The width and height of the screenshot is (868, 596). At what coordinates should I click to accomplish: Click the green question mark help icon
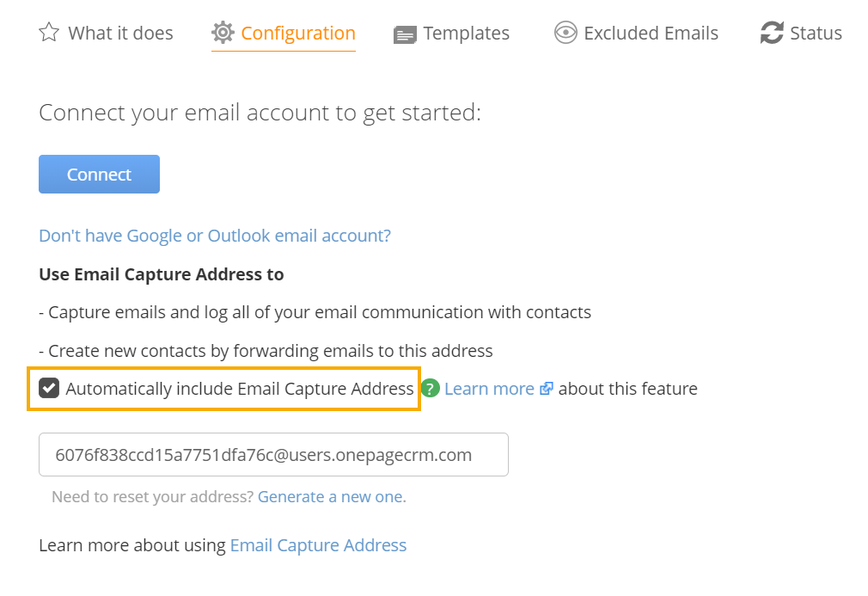(430, 388)
